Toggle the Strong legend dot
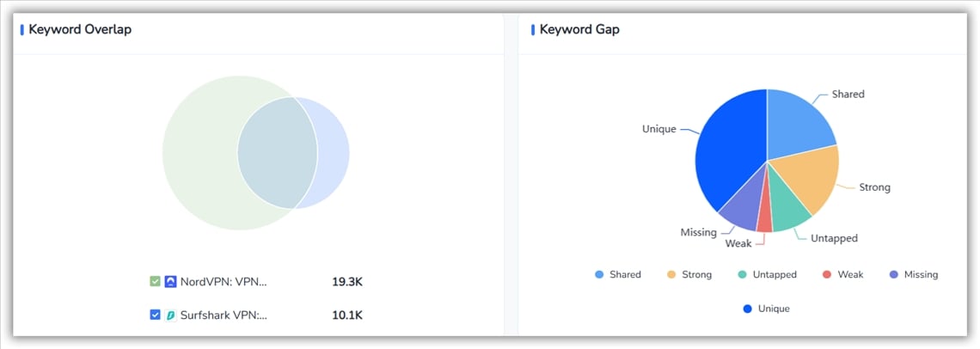 [671, 275]
